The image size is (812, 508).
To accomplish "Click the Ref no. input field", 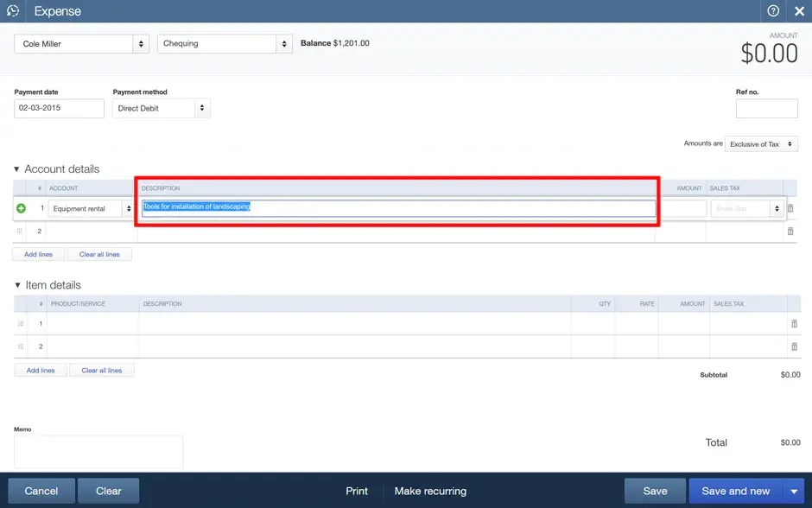I will pyautogui.click(x=766, y=109).
